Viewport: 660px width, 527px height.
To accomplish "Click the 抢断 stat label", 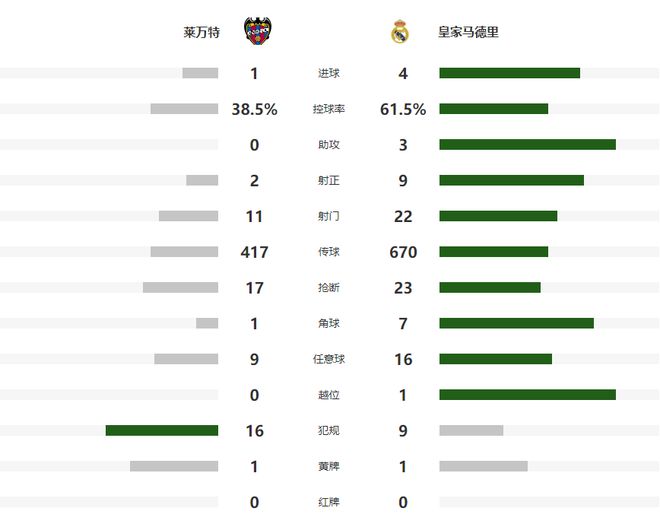I will tap(329, 288).
